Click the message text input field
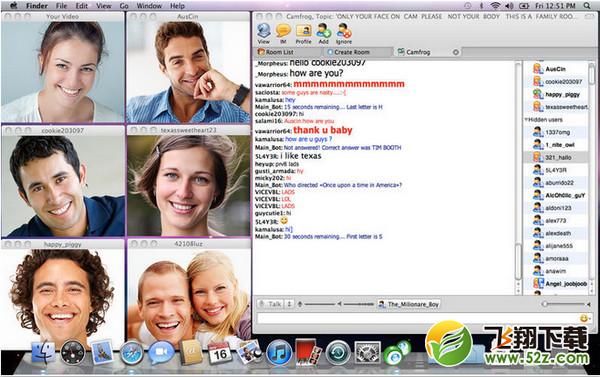 coord(417,318)
